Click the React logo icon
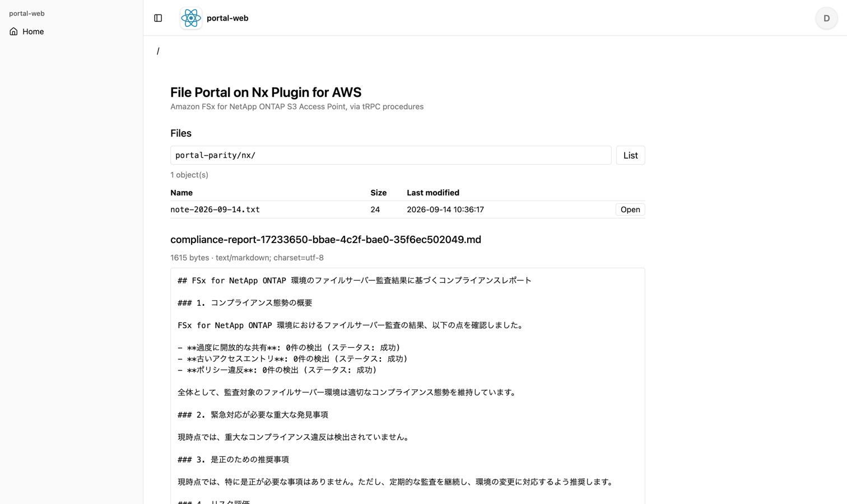This screenshot has height=504, width=847. [x=191, y=18]
